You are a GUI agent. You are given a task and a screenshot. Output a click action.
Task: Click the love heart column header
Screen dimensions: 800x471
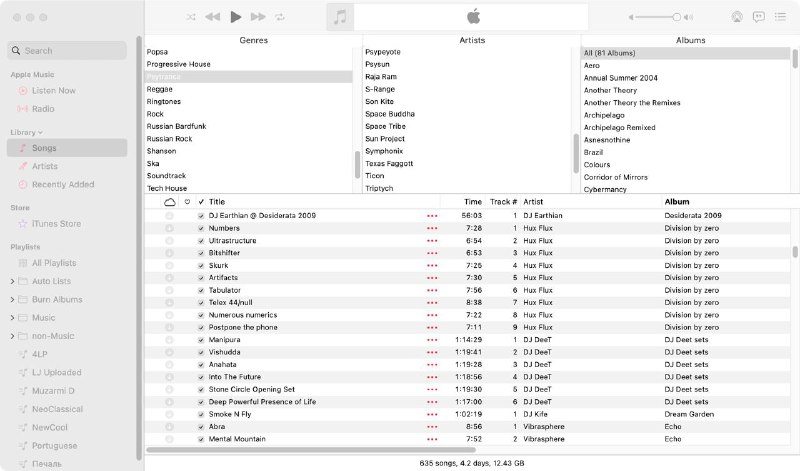coord(187,202)
